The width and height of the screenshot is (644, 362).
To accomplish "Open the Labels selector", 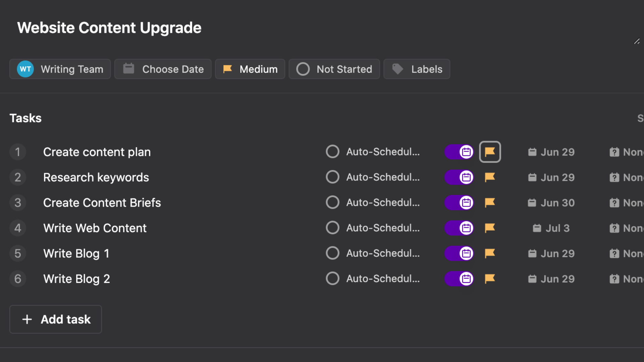I will click(x=417, y=69).
